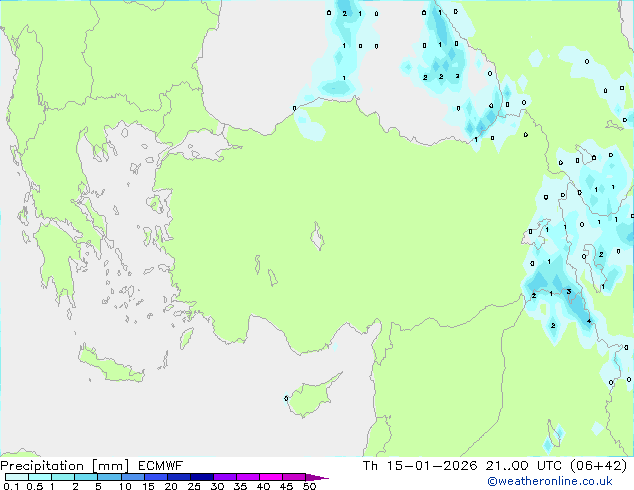Click the over-50 arrow tip of legend
This screenshot has height=490, width=634.
317,477
